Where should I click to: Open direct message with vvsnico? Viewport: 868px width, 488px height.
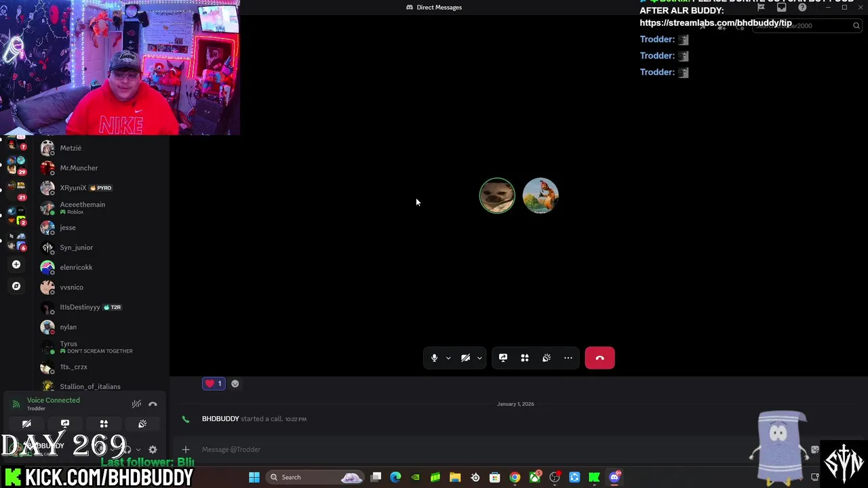[102, 287]
